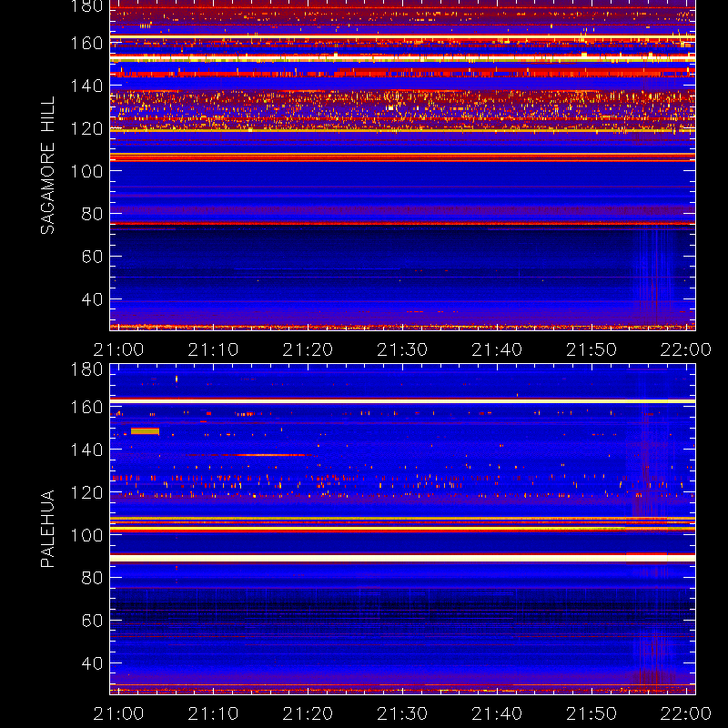Select the 120 tick label on Palehua plot

(86, 492)
